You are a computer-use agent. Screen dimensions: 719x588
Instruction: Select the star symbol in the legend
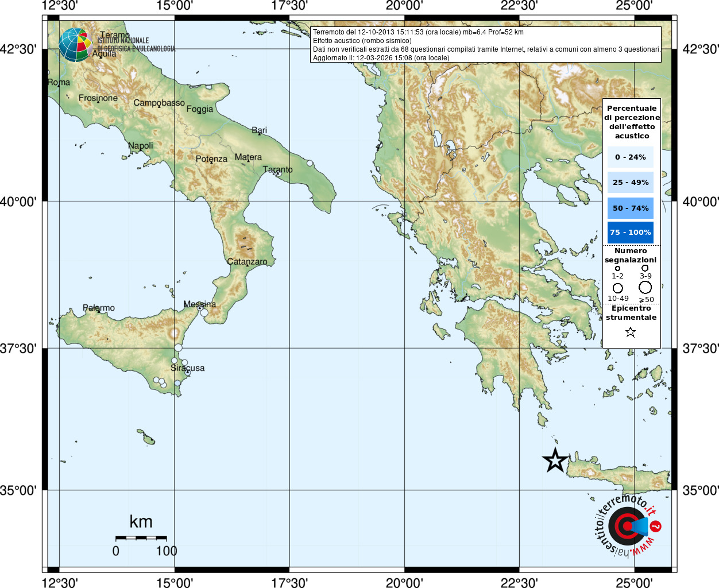[x=631, y=332]
